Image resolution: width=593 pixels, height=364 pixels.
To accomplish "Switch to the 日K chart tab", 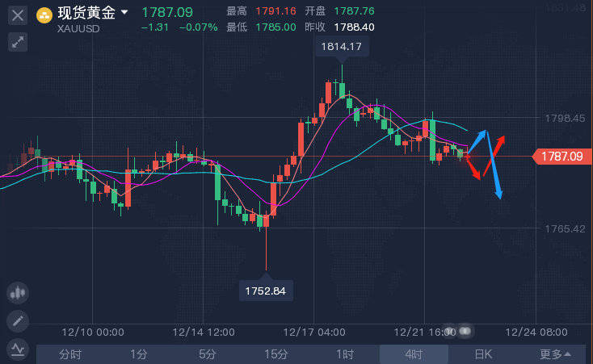I will pyautogui.click(x=483, y=354).
